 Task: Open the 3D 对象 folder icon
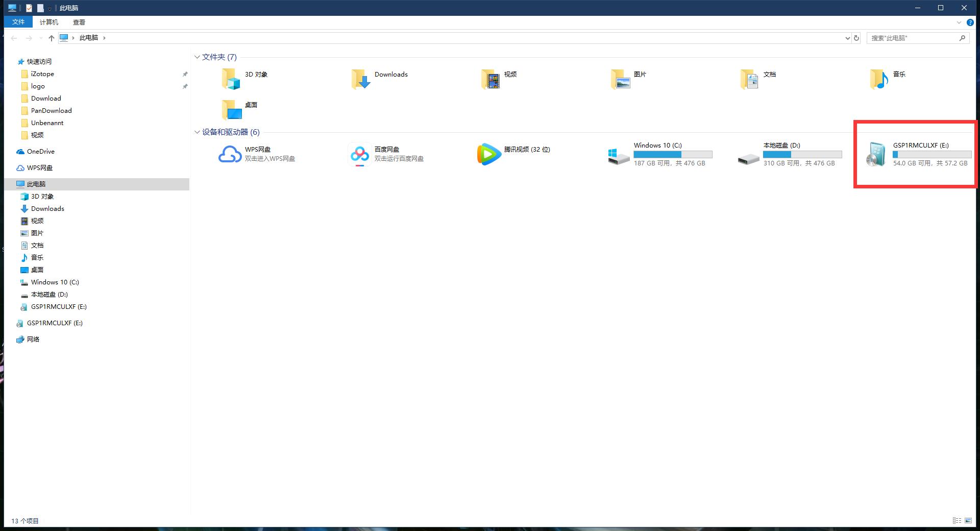[x=231, y=79]
